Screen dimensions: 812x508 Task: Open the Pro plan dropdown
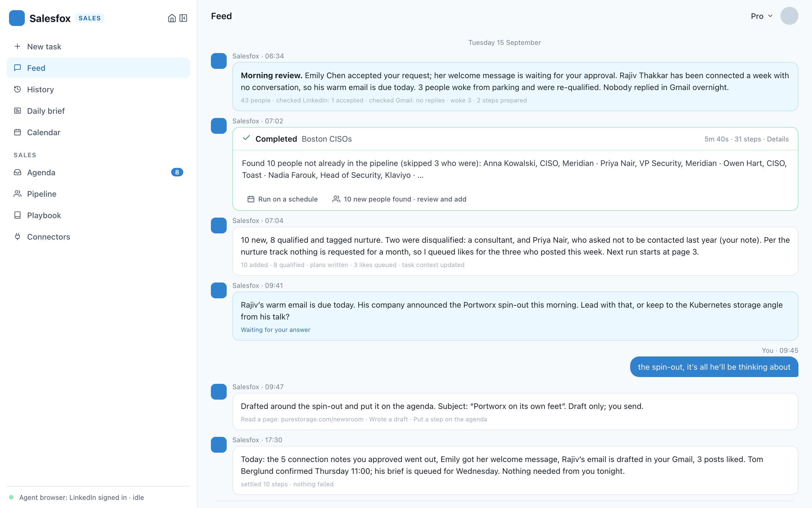coord(762,16)
